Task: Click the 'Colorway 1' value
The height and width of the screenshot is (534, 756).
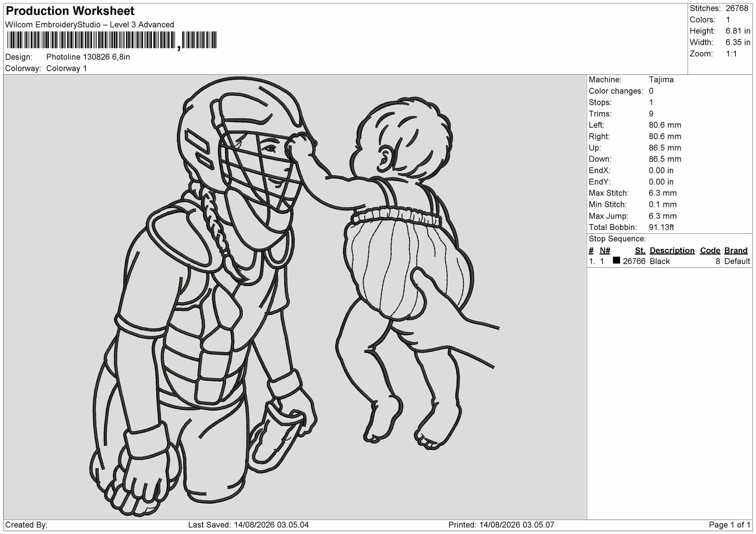Action: [66, 68]
